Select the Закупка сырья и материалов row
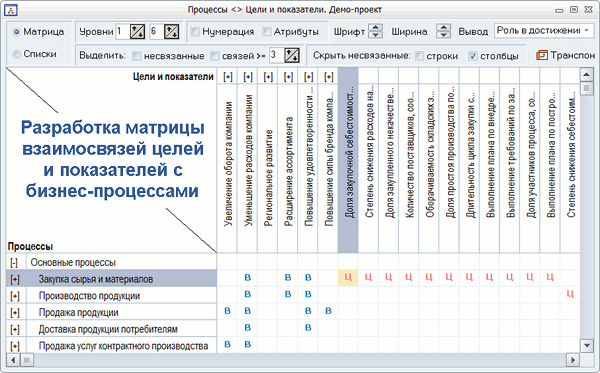 click(x=112, y=278)
